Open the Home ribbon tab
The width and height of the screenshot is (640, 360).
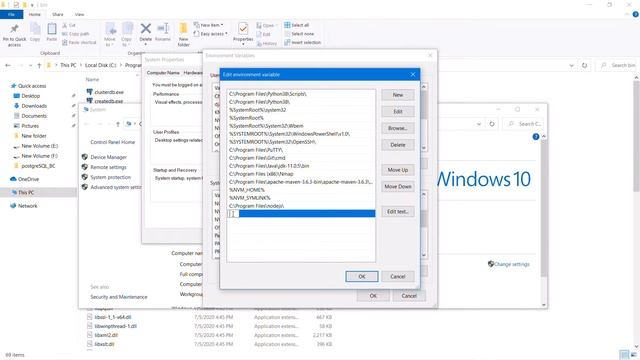[x=35, y=14]
